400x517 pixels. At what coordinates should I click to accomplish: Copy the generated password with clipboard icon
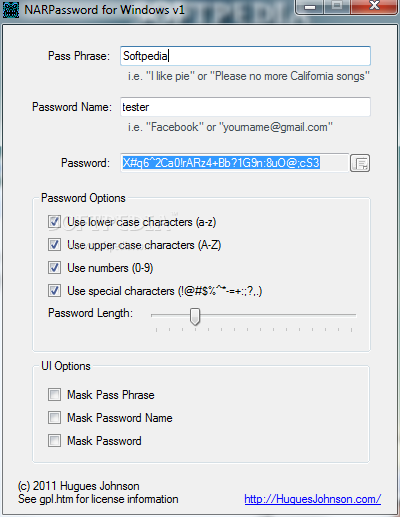pos(360,163)
